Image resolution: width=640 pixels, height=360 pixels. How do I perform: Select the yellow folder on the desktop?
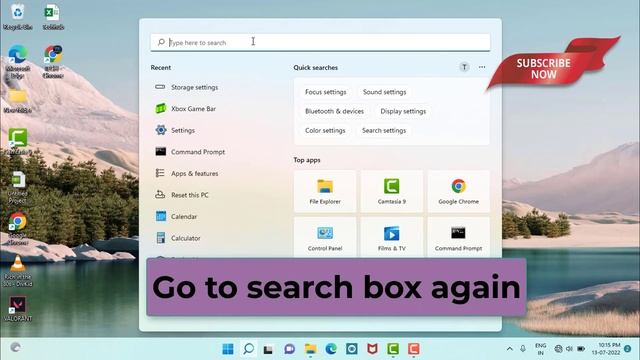[x=18, y=100]
